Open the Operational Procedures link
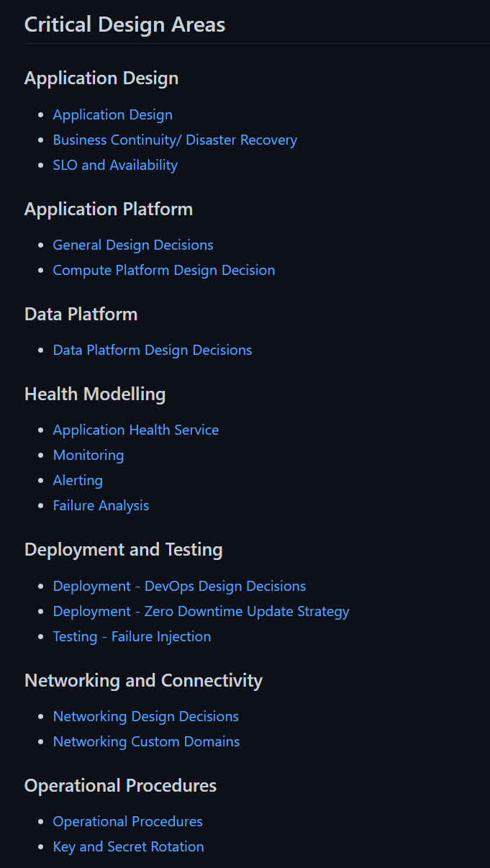Screen dimensions: 490x868 click(127, 821)
